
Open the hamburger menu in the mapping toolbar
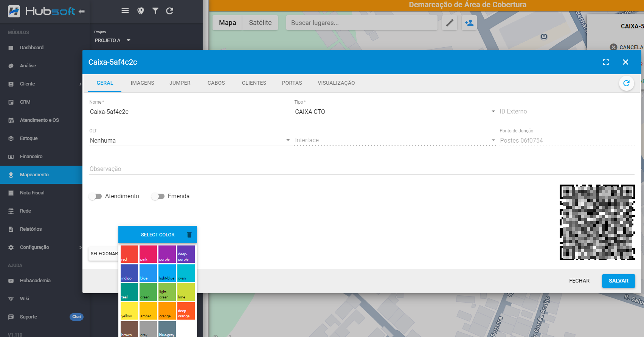[x=125, y=11]
